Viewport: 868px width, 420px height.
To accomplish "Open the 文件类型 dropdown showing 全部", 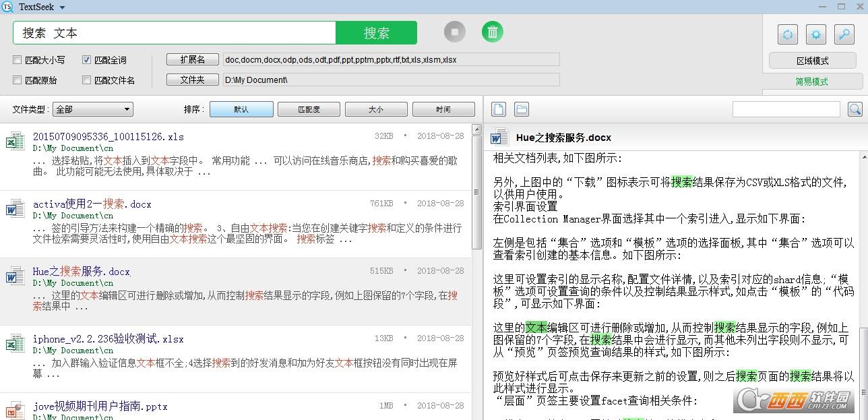I will [92, 109].
